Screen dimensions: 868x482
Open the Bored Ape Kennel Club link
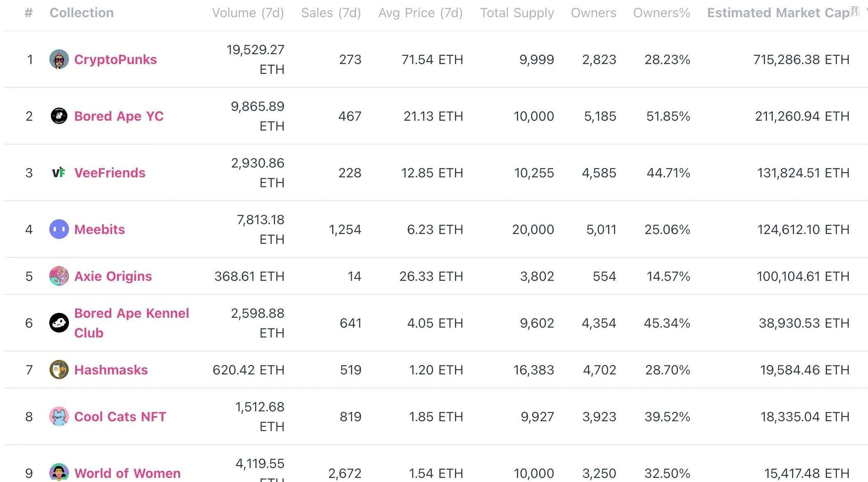pos(131,323)
